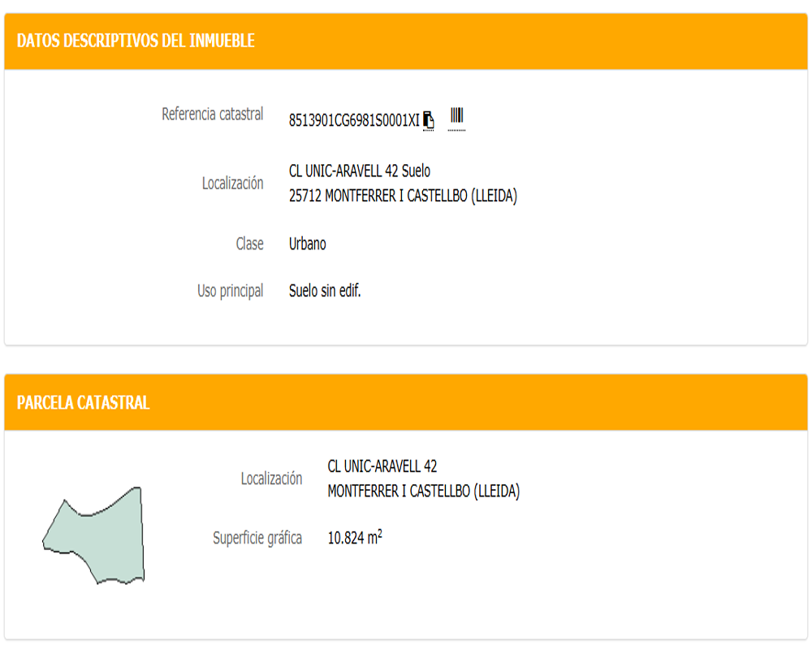Click the 'Datos descriptivos del inmueble' header
The width and height of the screenshot is (812, 650).
[136, 41]
